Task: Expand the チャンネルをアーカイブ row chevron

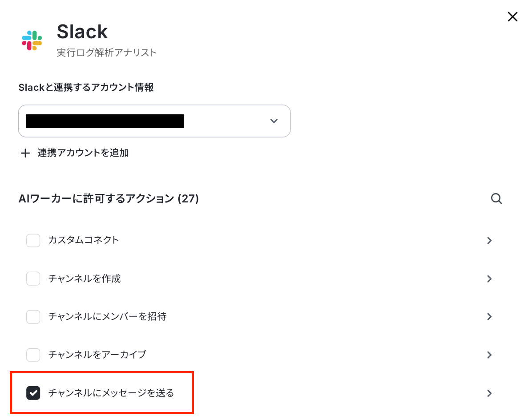Action: (x=489, y=355)
